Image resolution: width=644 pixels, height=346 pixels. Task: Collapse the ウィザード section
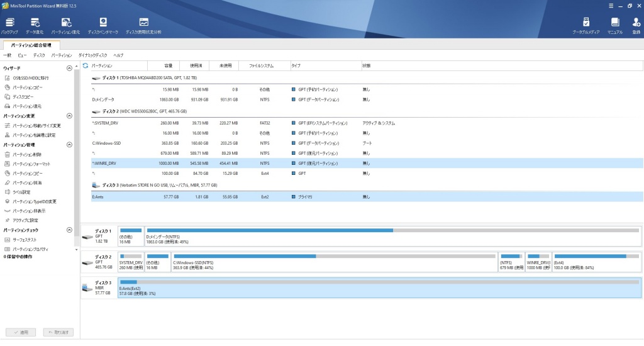tap(69, 68)
